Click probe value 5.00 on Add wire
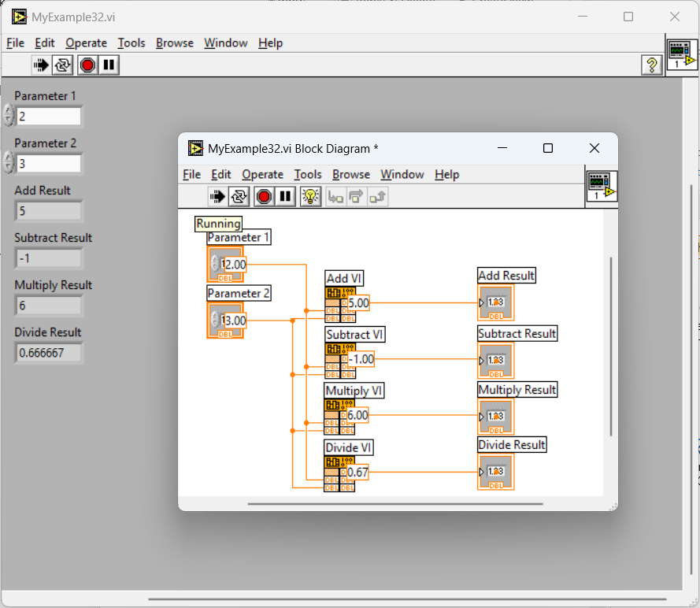This screenshot has height=608, width=700. coord(358,303)
